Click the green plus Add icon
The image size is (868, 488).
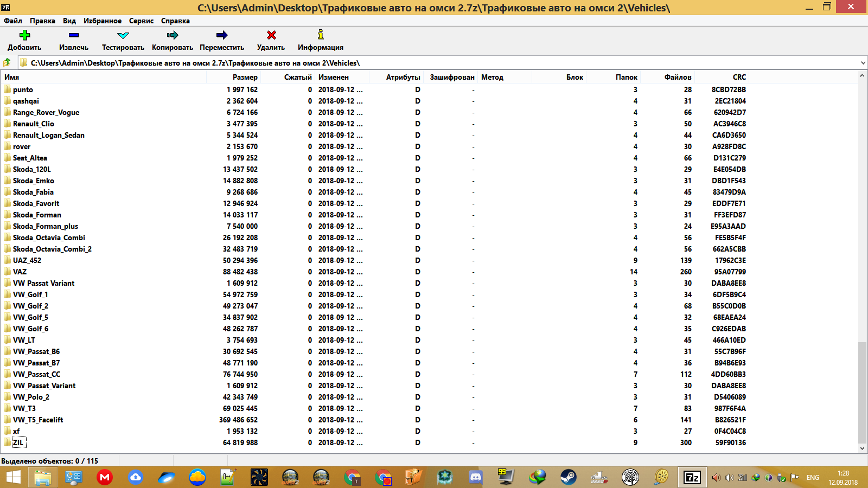point(24,35)
